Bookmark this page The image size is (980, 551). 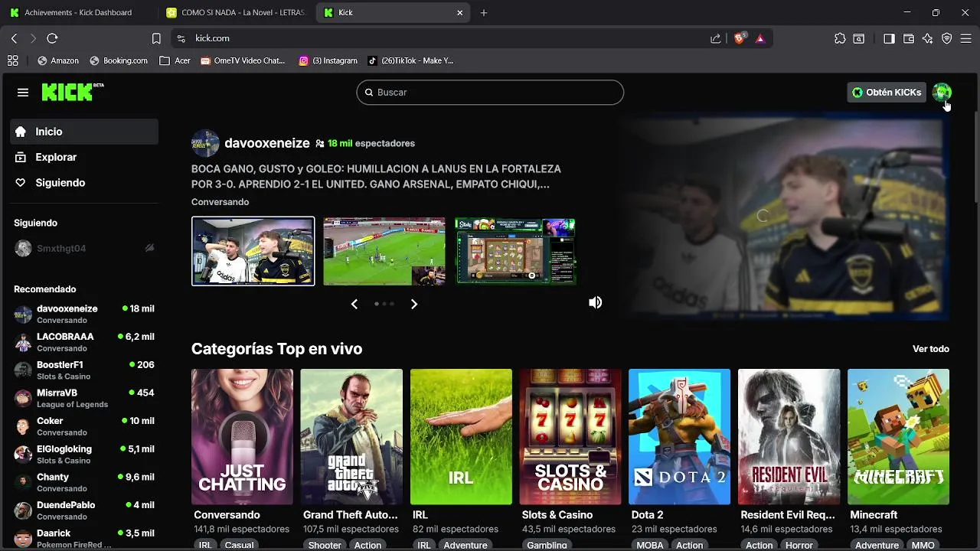tap(156, 38)
